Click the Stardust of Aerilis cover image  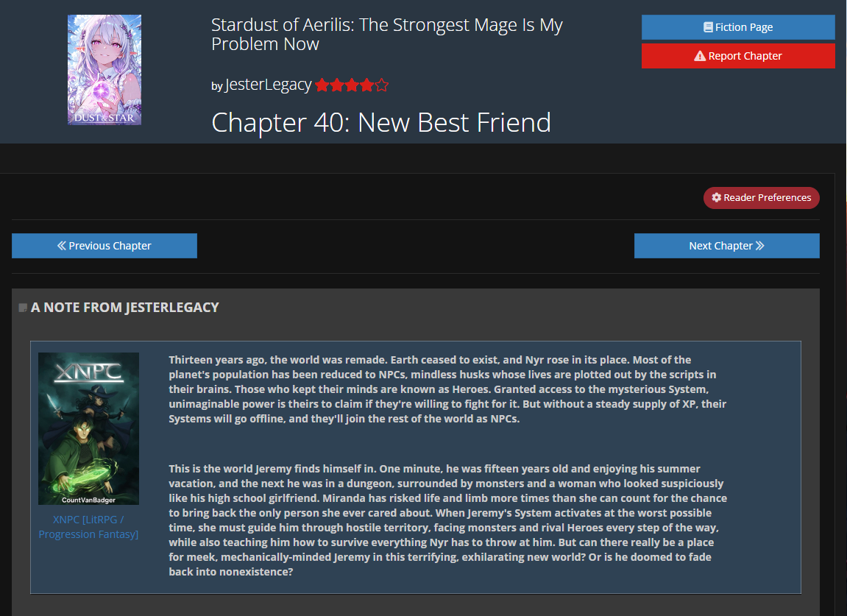pyautogui.click(x=104, y=70)
